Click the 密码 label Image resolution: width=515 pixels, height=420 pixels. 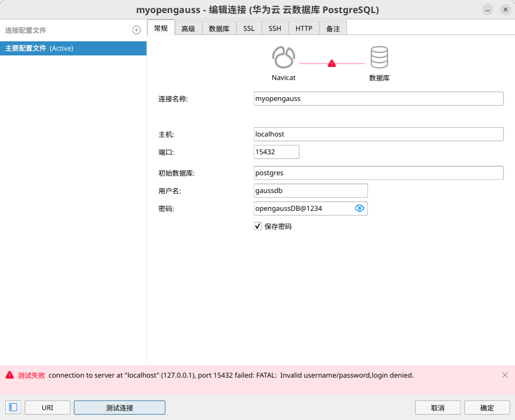166,209
